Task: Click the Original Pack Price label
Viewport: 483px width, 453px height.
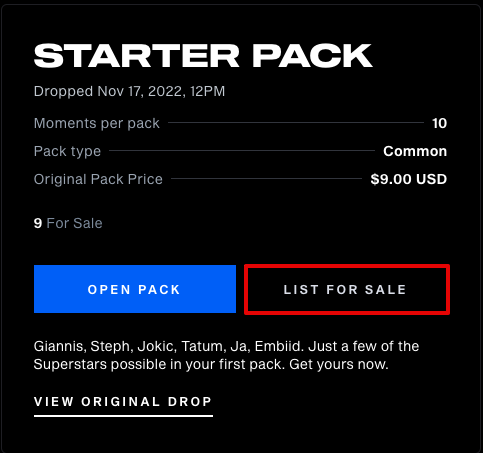Action: (98, 179)
